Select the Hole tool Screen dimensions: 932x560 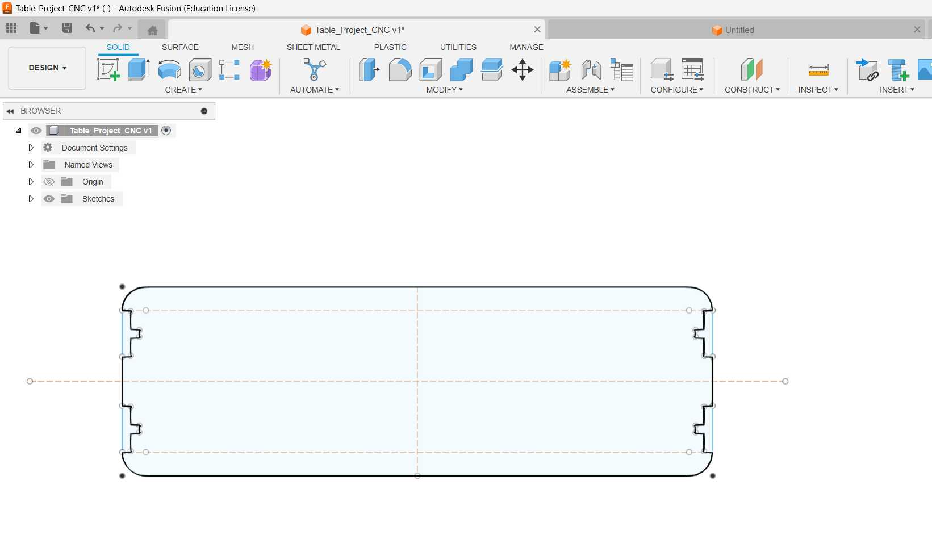[x=200, y=70]
